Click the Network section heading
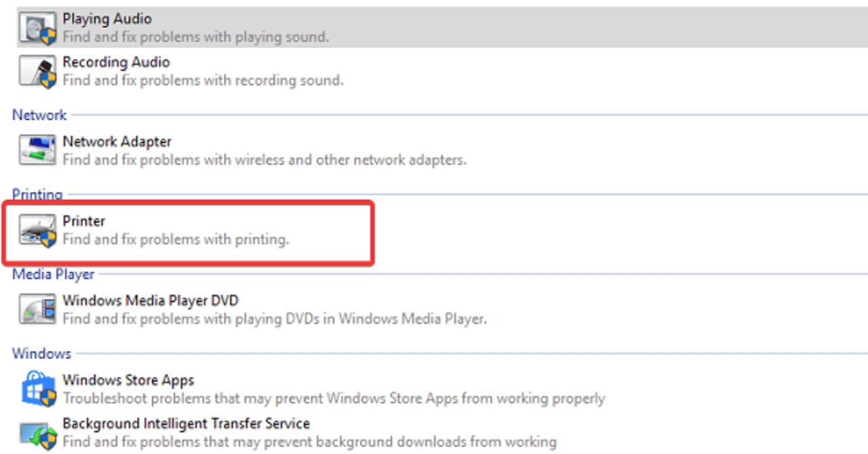This screenshot has height=454, width=868. 39,115
